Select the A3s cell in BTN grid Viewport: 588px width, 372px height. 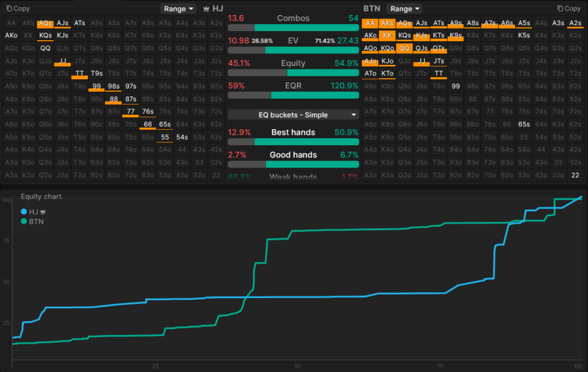[558, 23]
